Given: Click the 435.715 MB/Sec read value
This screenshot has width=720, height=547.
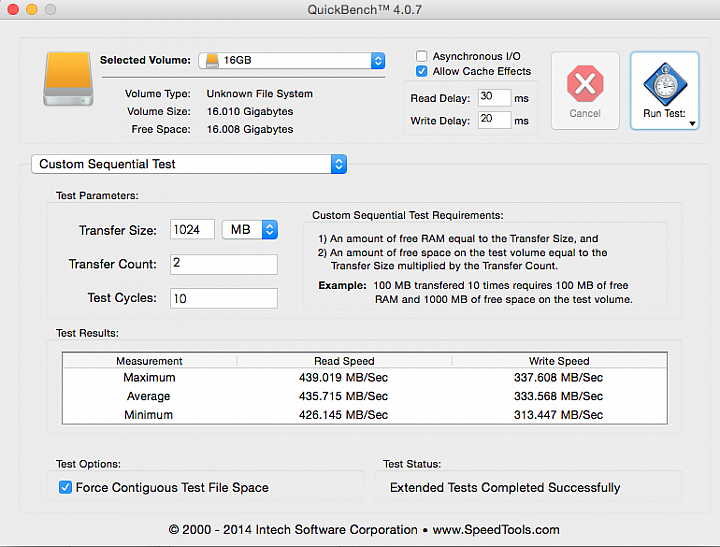Looking at the screenshot, I should pyautogui.click(x=343, y=396).
